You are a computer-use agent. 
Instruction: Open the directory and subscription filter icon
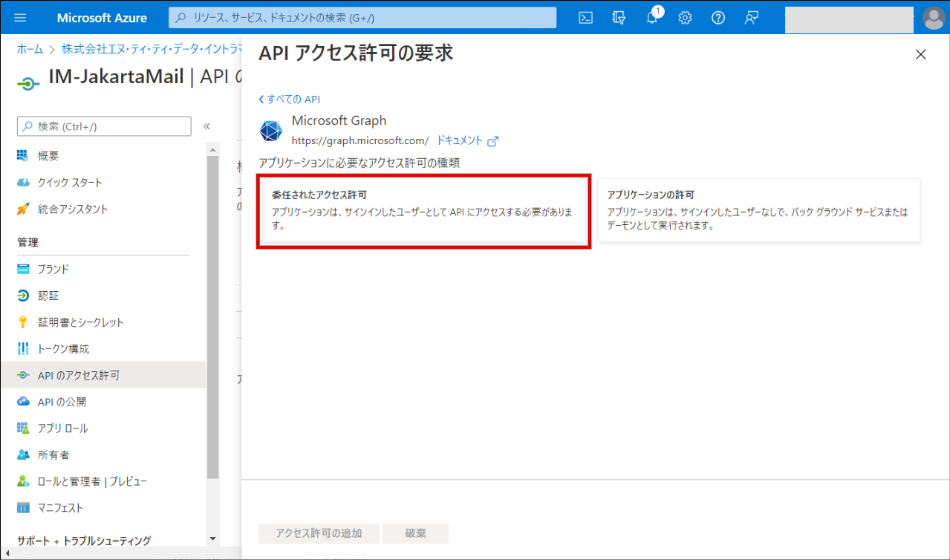(x=619, y=18)
